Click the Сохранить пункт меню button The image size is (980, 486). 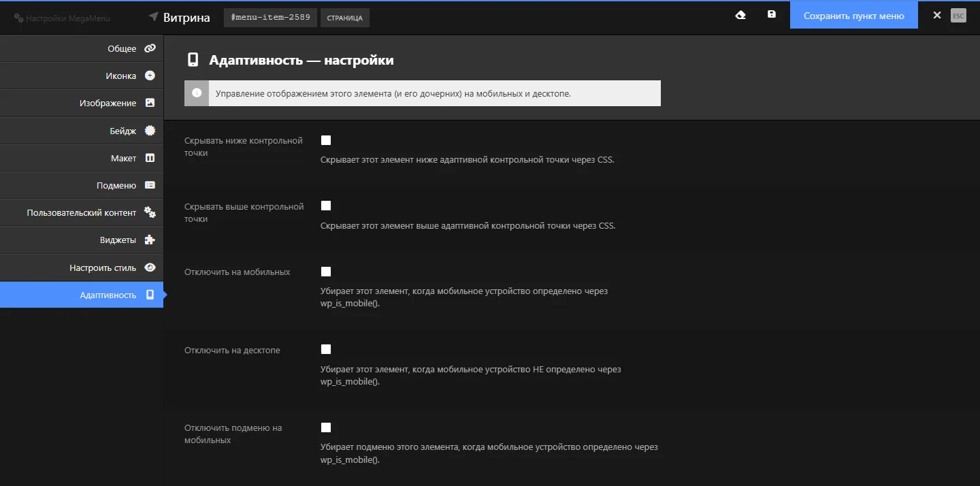tap(854, 15)
